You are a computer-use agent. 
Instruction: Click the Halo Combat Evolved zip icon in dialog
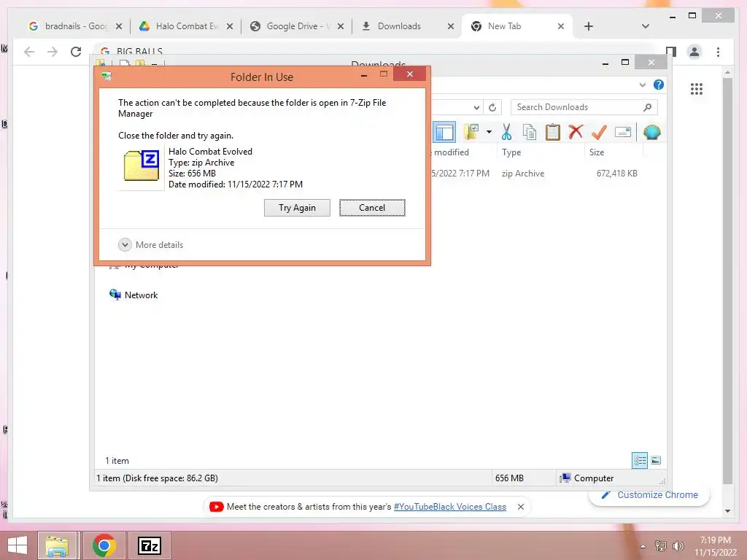[142, 165]
